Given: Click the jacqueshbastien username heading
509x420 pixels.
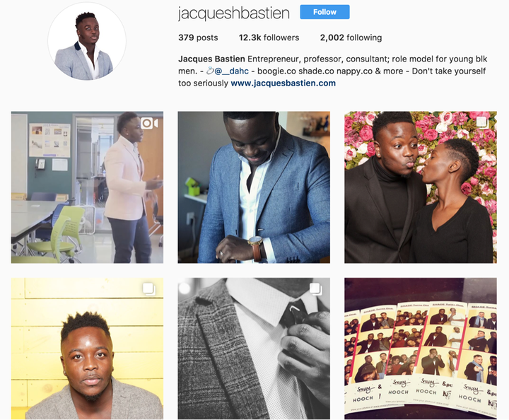Looking at the screenshot, I should 234,13.
